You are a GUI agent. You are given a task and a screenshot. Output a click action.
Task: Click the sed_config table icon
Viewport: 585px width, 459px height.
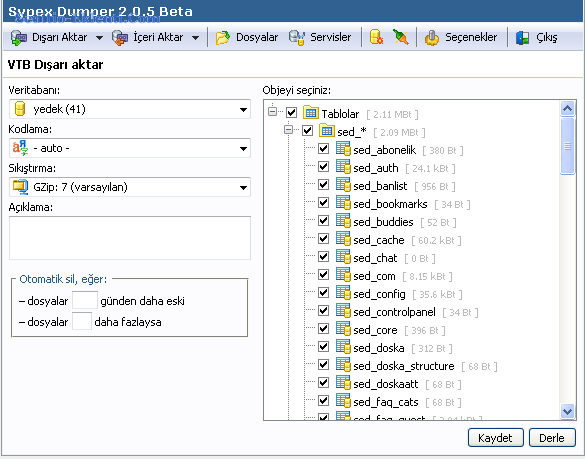point(343,293)
